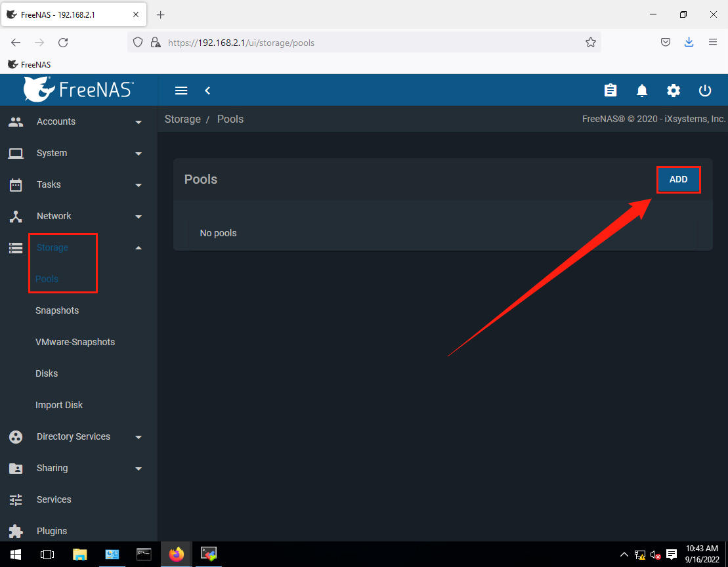Image resolution: width=728 pixels, height=567 pixels.
Task: Open a new browser tab
Action: pos(161,15)
